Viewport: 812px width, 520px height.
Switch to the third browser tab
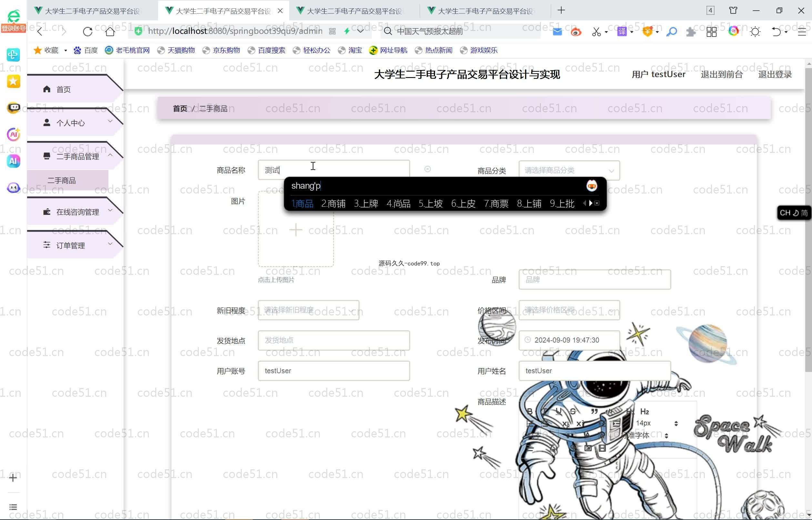tap(354, 11)
